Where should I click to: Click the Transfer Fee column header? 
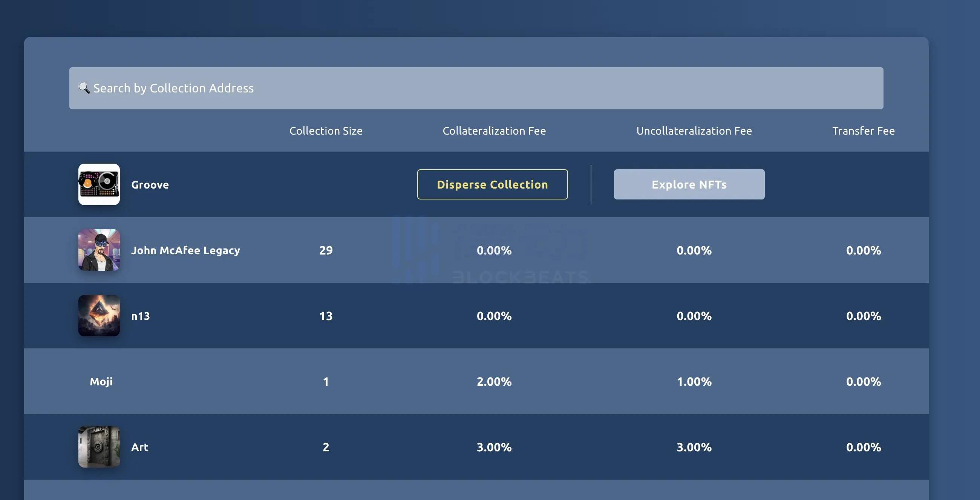pos(863,131)
